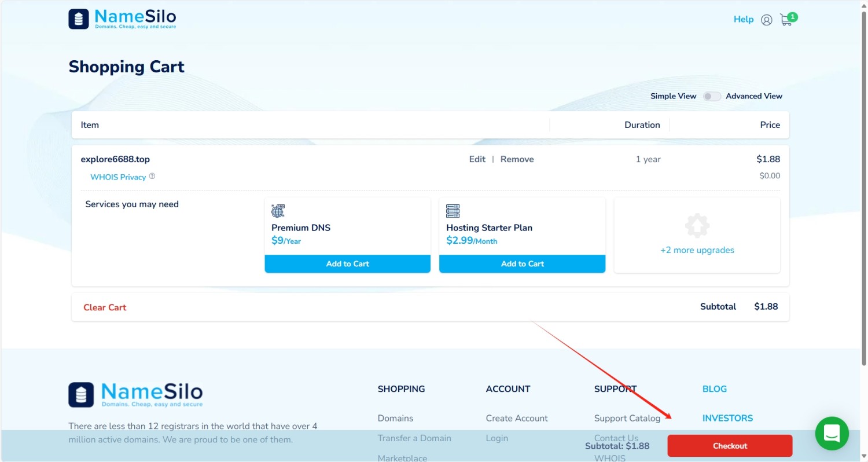Open the green live chat bubble

click(x=832, y=433)
